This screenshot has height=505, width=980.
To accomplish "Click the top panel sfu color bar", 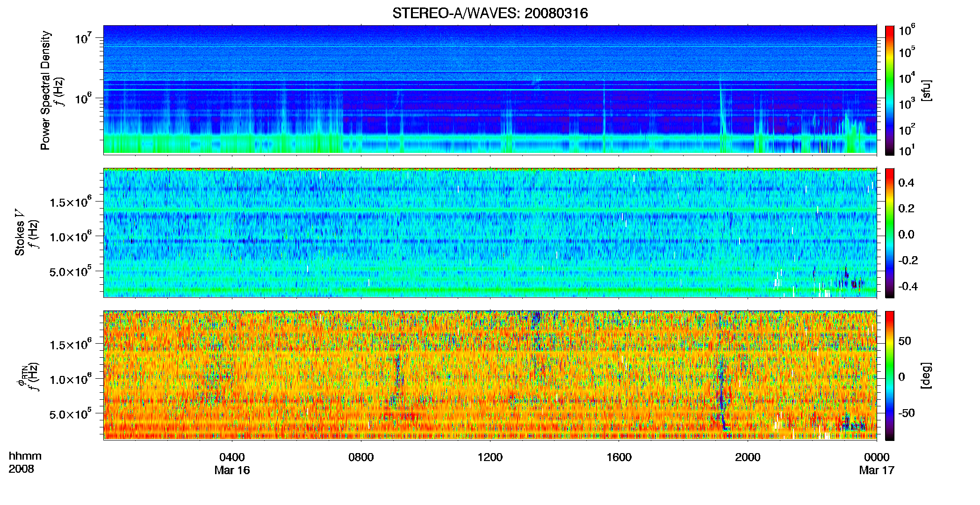I will (890, 90).
